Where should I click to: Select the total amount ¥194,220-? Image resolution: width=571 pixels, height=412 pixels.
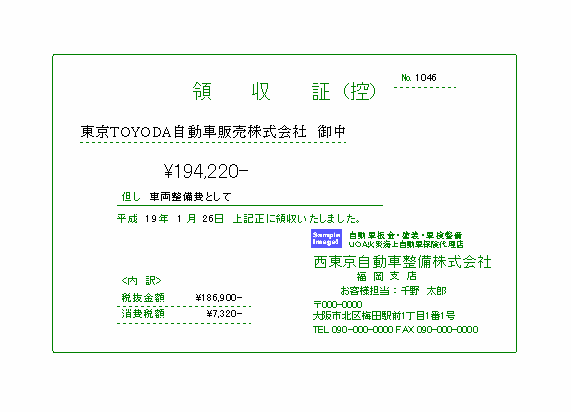pos(206,171)
